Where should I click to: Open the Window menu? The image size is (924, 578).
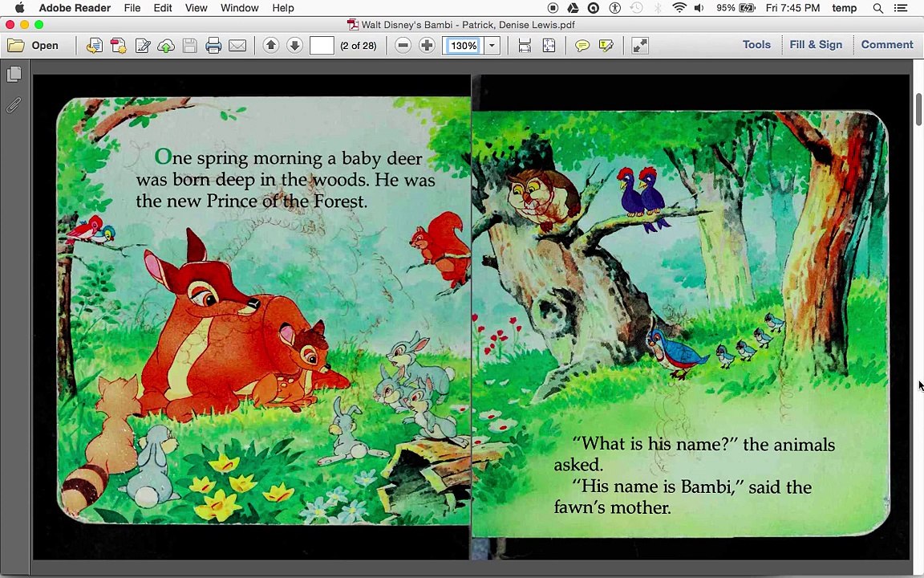click(239, 8)
